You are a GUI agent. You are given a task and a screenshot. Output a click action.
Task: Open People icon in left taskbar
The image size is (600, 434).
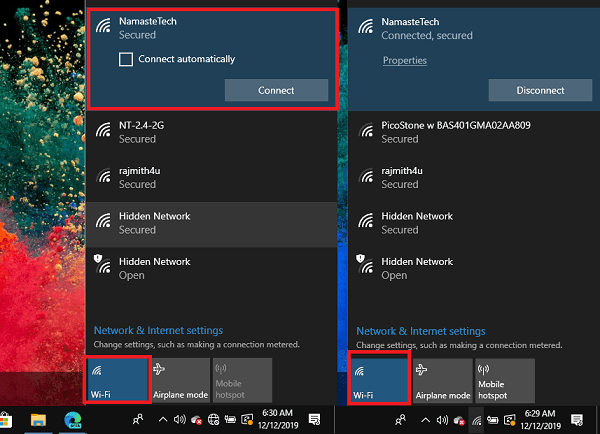point(138,420)
